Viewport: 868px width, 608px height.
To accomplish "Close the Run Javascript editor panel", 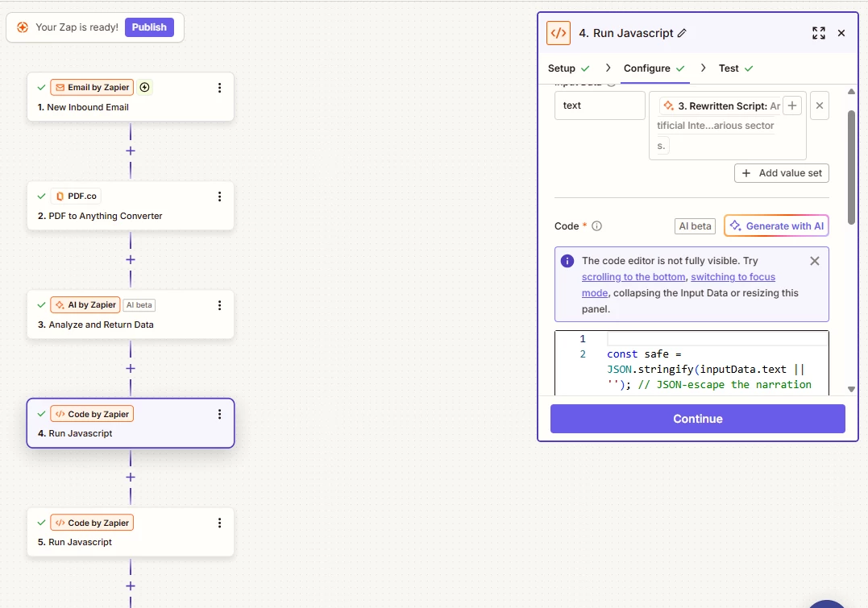I will point(841,33).
